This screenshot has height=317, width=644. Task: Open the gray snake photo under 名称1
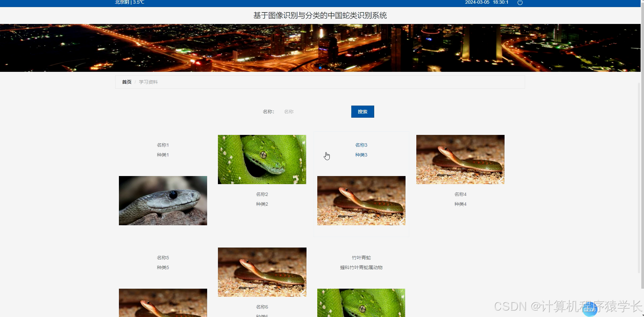(x=163, y=201)
